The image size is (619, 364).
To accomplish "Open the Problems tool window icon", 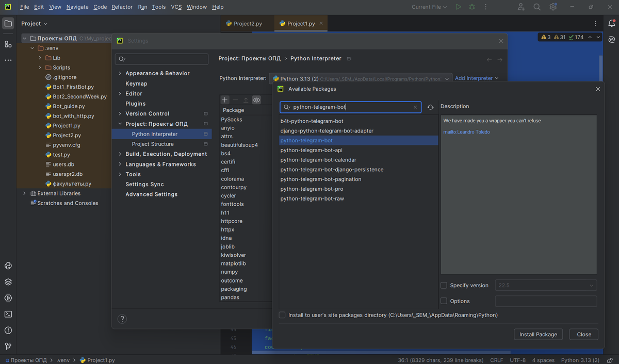I will click(x=8, y=330).
